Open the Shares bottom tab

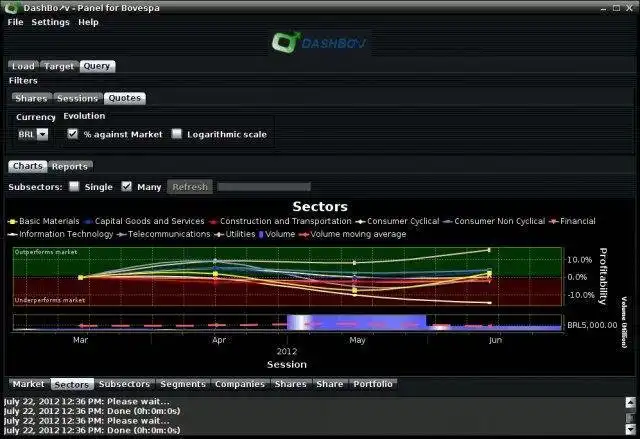tap(291, 384)
